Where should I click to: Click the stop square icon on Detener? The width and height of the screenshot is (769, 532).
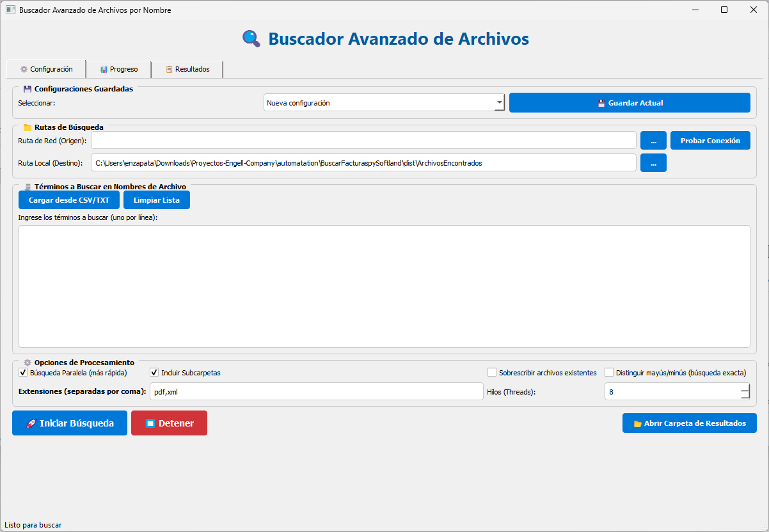150,423
